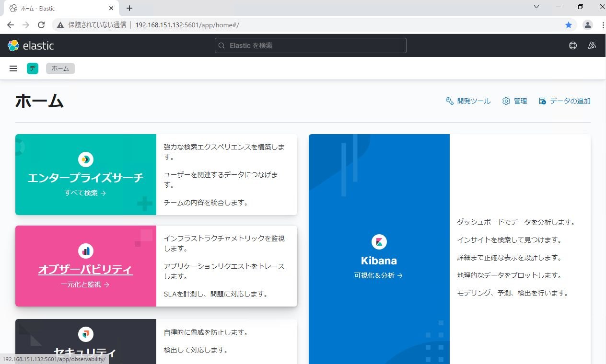Click すべて検索 under Enterprise Search

85,193
